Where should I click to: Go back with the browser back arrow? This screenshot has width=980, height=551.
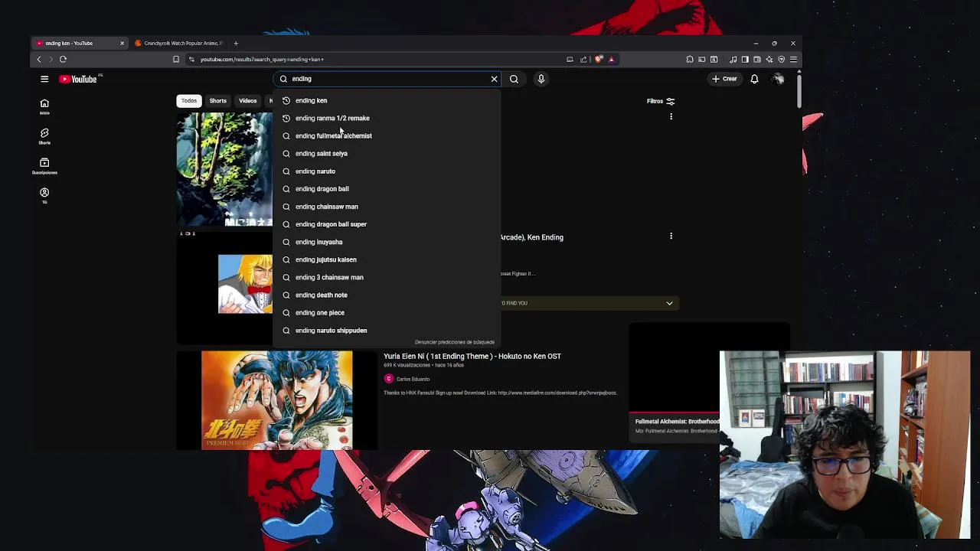tap(39, 59)
